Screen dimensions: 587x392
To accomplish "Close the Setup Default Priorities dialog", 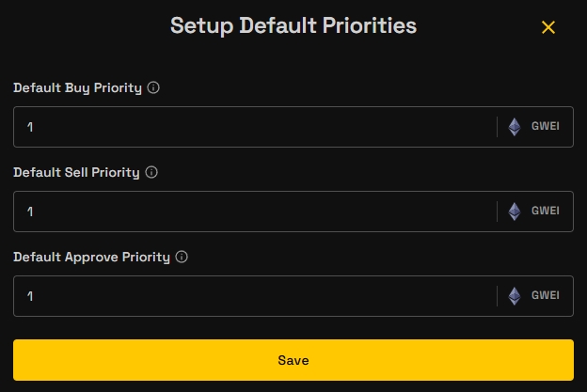I will coord(548,27).
